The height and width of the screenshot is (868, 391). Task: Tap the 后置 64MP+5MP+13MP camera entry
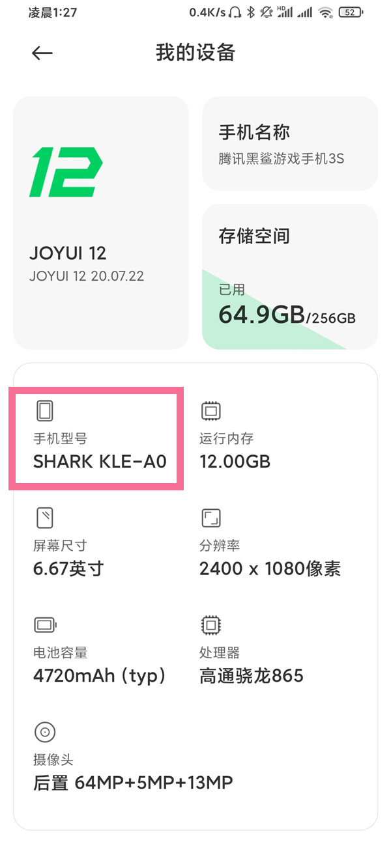tap(133, 782)
